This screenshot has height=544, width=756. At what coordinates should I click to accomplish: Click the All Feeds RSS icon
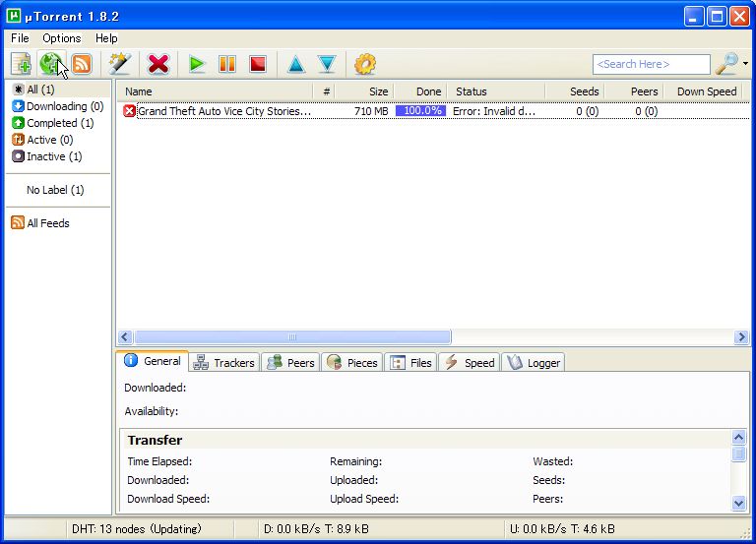click(18, 222)
